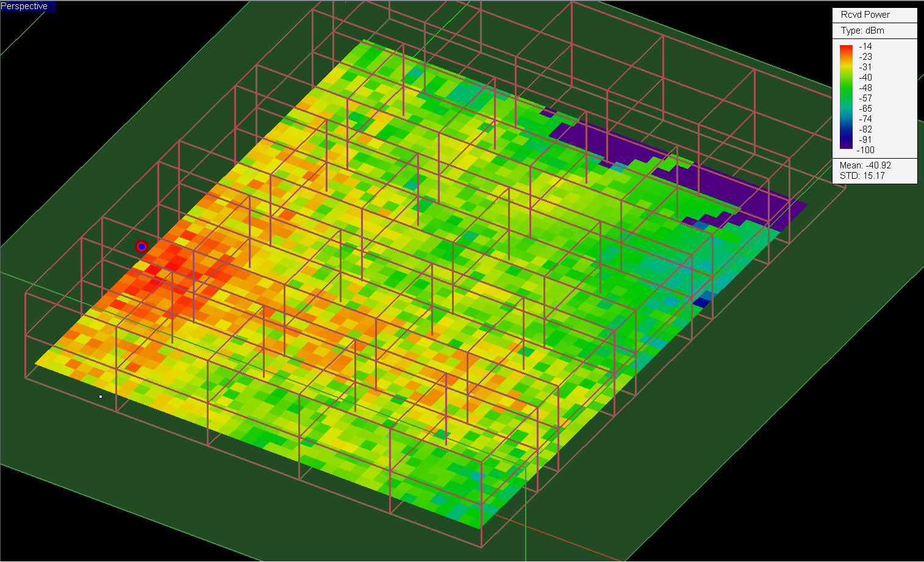
Task: Click the Type: dBm legend row
Action: (862, 31)
